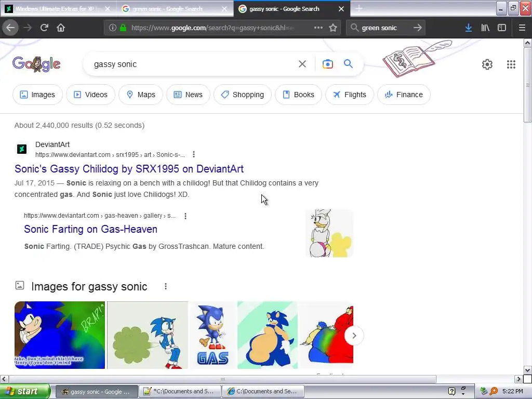Open the browser home page icon
This screenshot has width=532, height=399.
61,28
